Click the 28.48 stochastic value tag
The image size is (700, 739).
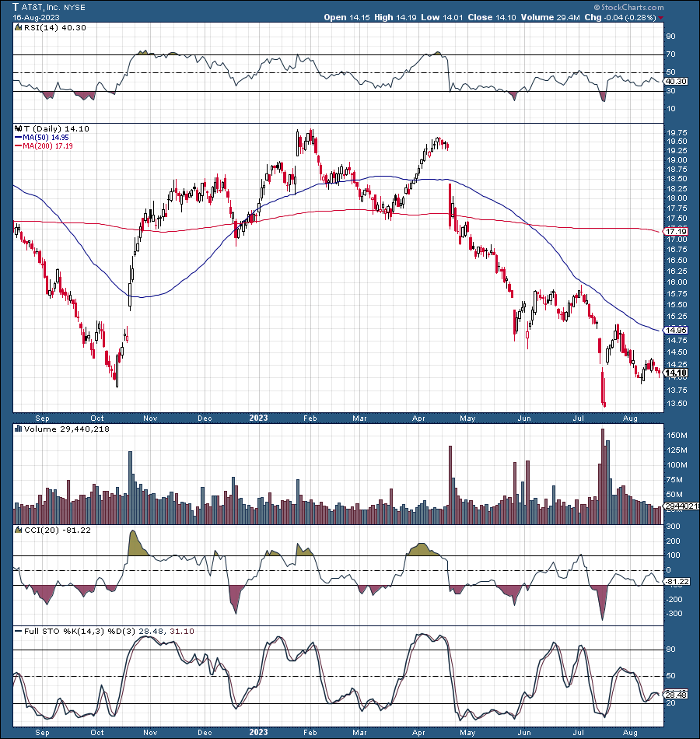676,695
